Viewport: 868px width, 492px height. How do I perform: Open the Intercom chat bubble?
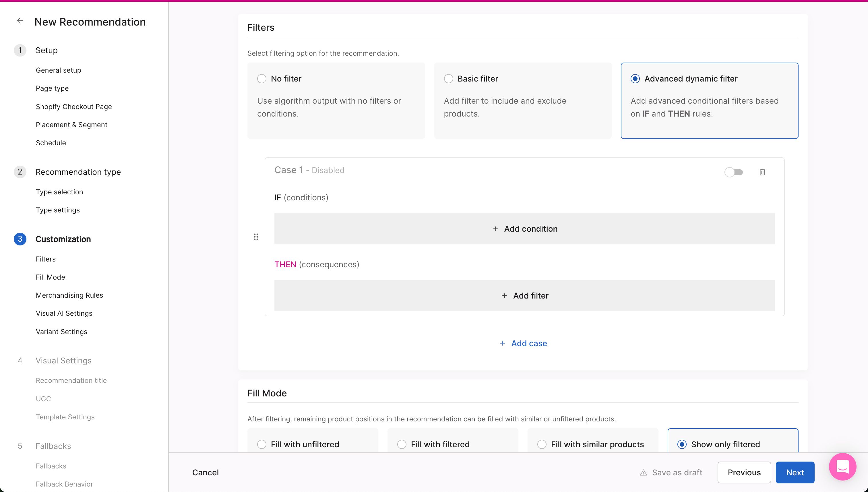(x=842, y=467)
